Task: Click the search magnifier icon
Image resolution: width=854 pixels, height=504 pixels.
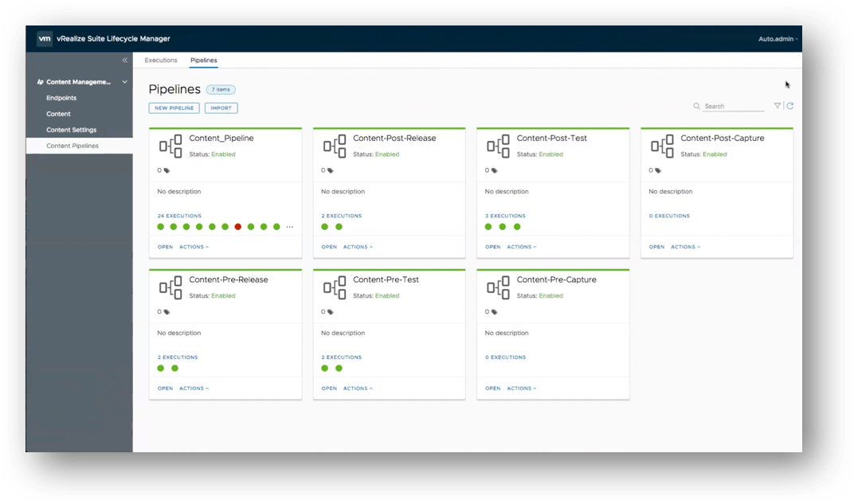Action: click(x=697, y=106)
